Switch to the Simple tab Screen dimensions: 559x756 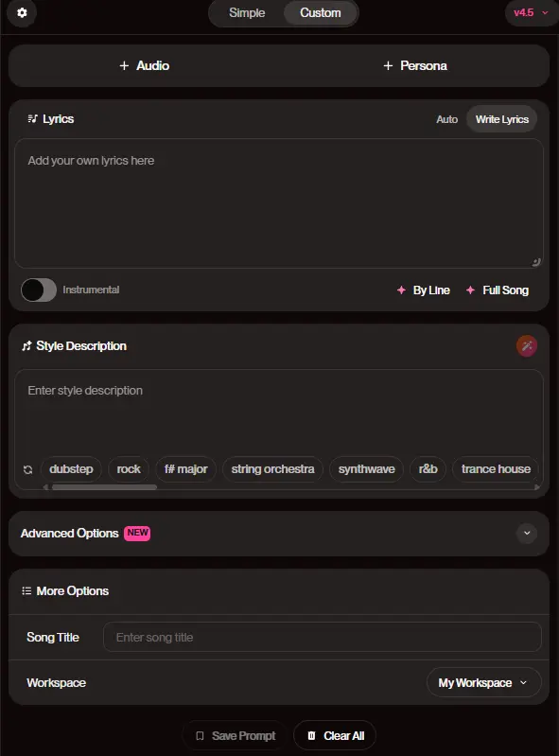coord(247,12)
